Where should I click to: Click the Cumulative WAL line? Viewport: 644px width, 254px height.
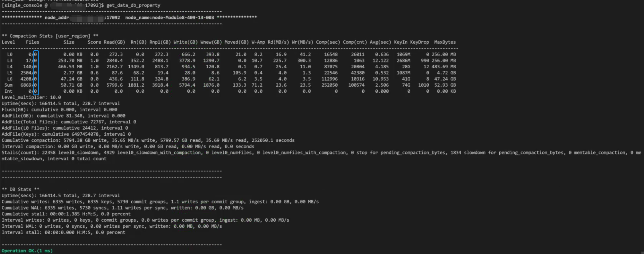click(122, 208)
